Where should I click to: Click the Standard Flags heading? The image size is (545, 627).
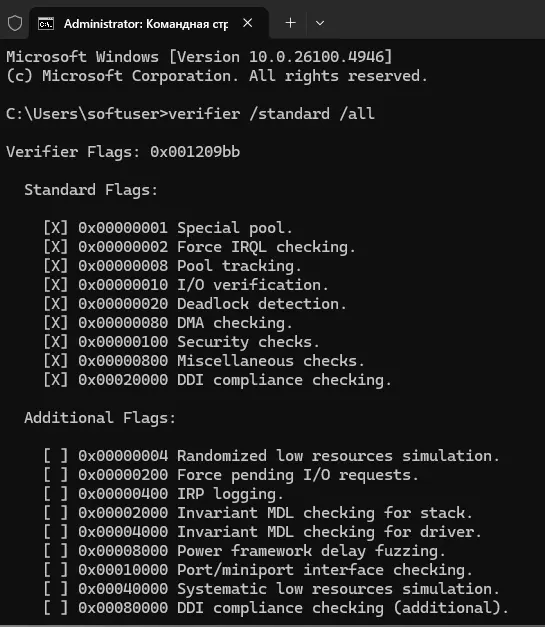91,190
